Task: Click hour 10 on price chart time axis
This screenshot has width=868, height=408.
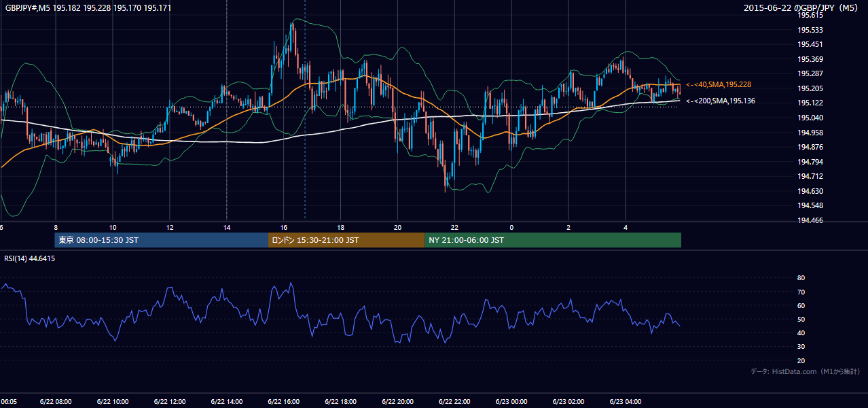Action: [112, 227]
